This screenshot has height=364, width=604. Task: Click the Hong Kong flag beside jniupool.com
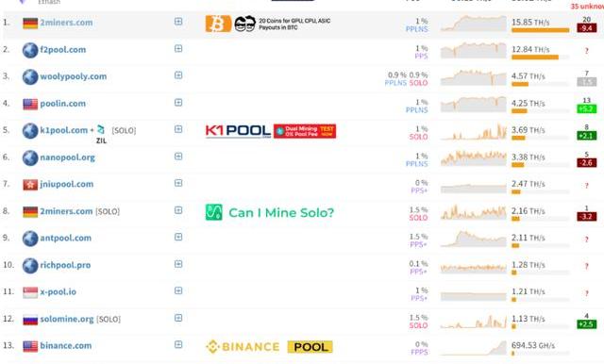(30, 184)
